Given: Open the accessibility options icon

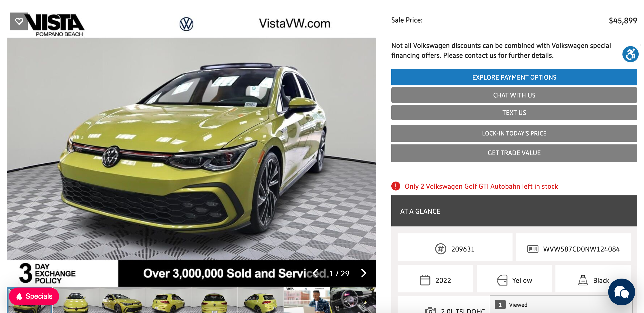Looking at the screenshot, I should tap(630, 54).
